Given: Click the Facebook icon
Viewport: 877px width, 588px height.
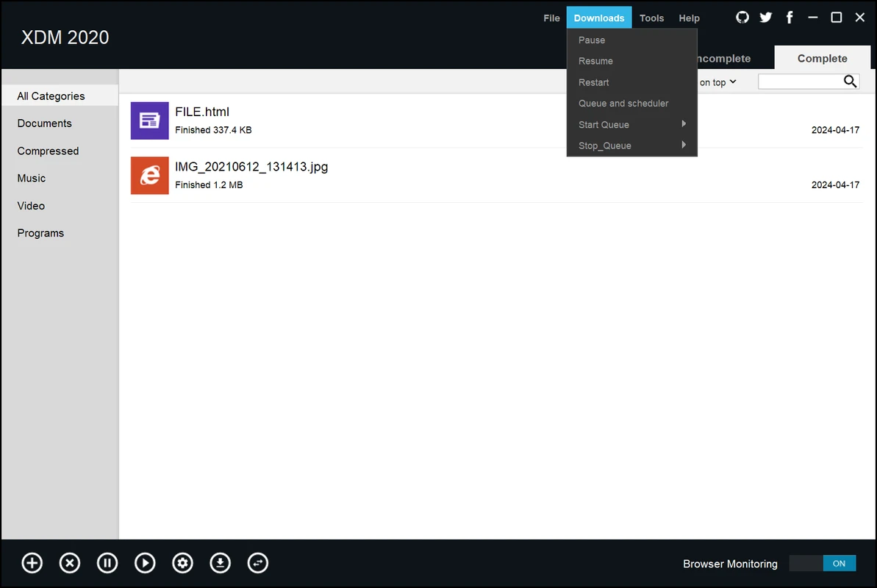Looking at the screenshot, I should (x=789, y=17).
